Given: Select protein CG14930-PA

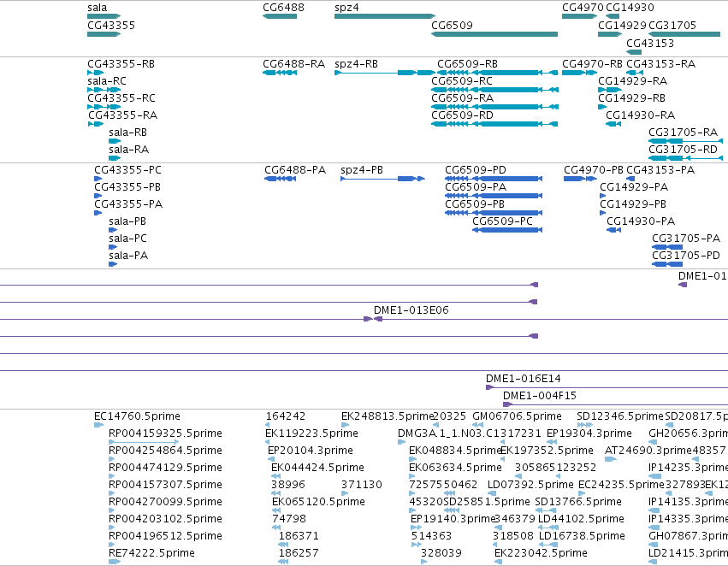Looking at the screenshot, I should pos(641,221).
